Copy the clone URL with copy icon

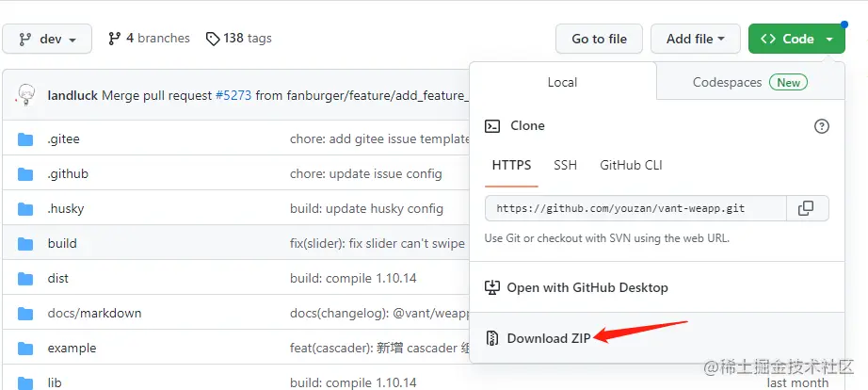(807, 208)
